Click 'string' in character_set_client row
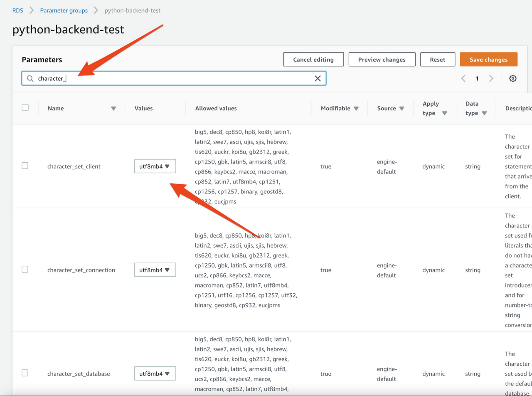The image size is (532, 396). (x=473, y=166)
